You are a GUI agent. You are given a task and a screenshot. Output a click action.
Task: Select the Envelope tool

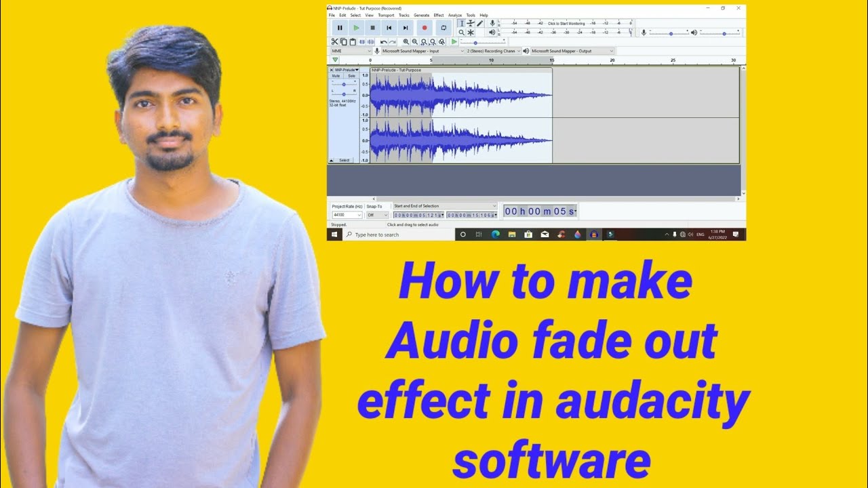[x=471, y=24]
